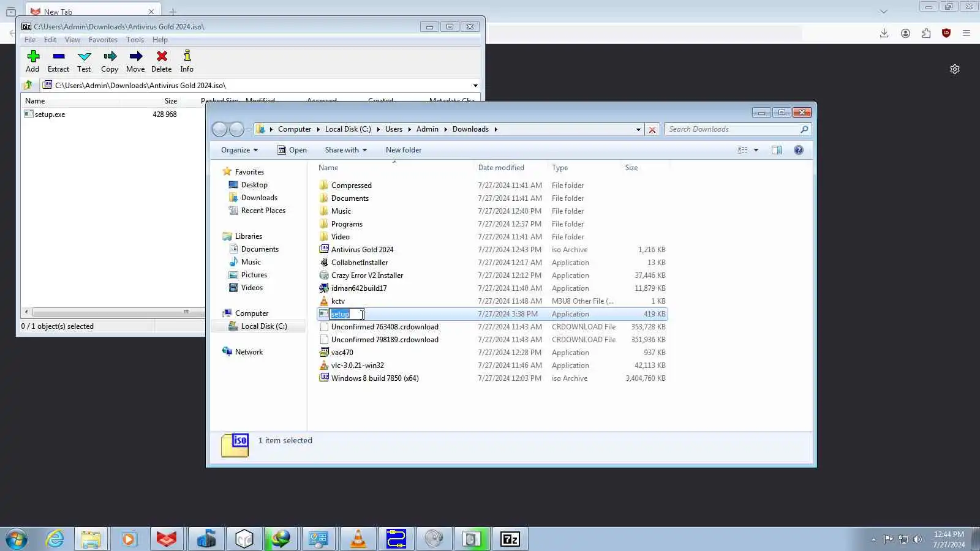The height and width of the screenshot is (551, 980).
Task: Open a new browser tab with plus button
Action: click(173, 12)
